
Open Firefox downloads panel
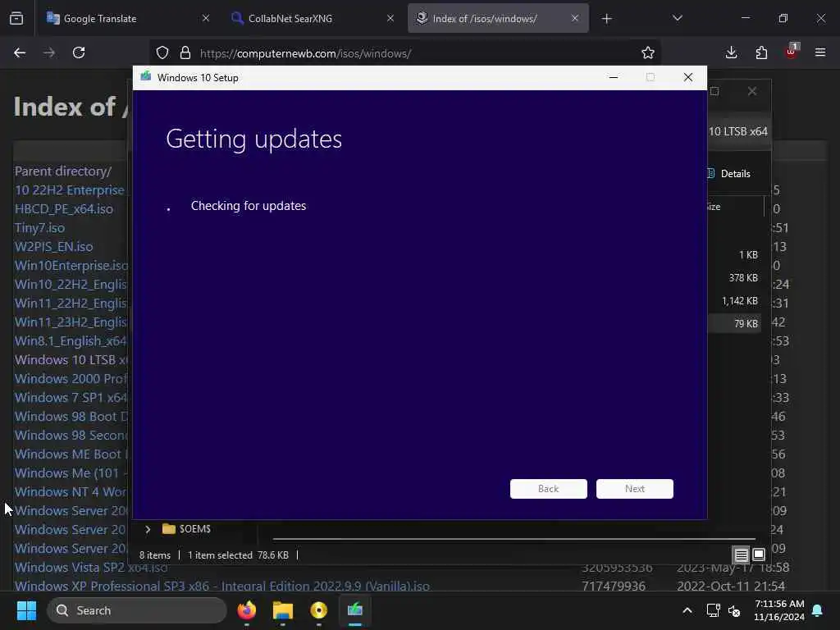[731, 53]
